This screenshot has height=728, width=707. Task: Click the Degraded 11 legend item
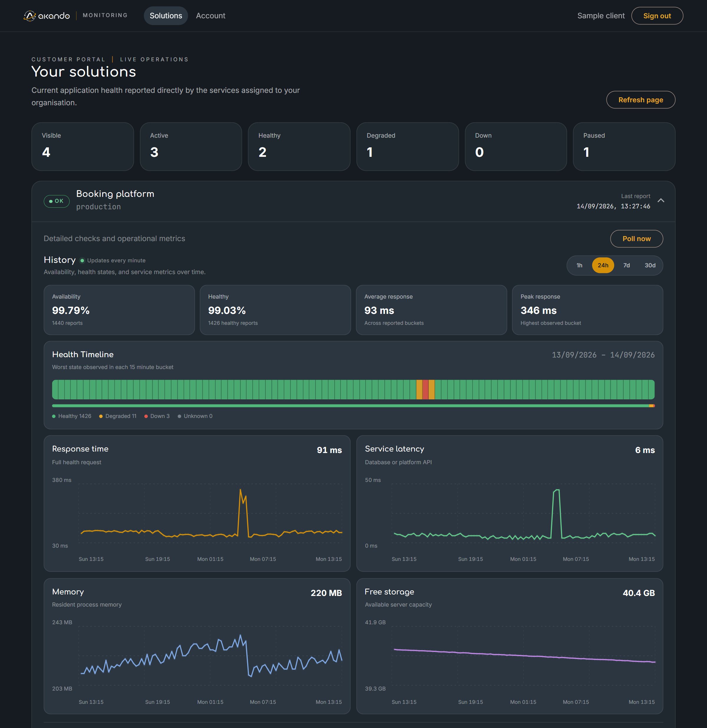coord(118,416)
